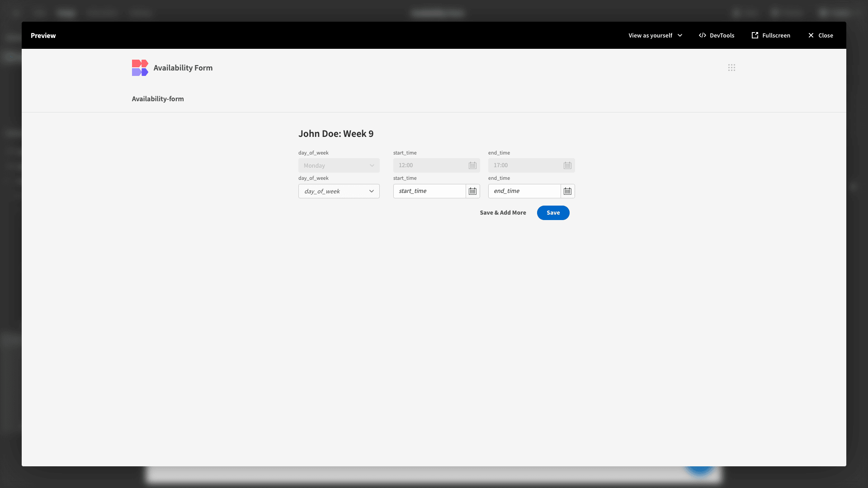The width and height of the screenshot is (868, 488).
Task: Click calendar icon in the 12:00 start_time field
Action: pyautogui.click(x=472, y=165)
